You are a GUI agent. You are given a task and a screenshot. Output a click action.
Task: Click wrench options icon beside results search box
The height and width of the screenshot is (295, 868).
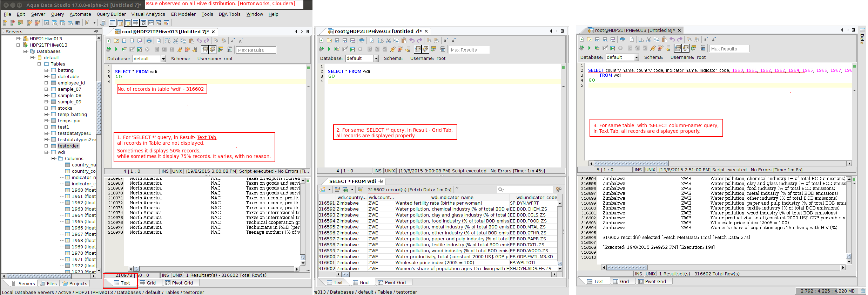(559, 190)
